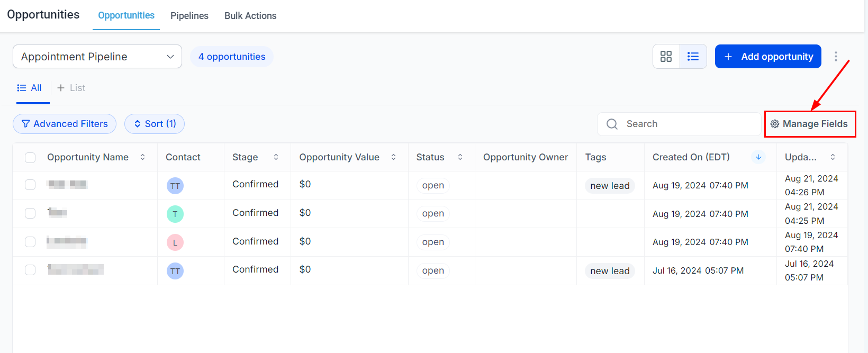This screenshot has width=868, height=353.
Task: Open the Bulk Actions tab
Action: pyautogui.click(x=250, y=16)
